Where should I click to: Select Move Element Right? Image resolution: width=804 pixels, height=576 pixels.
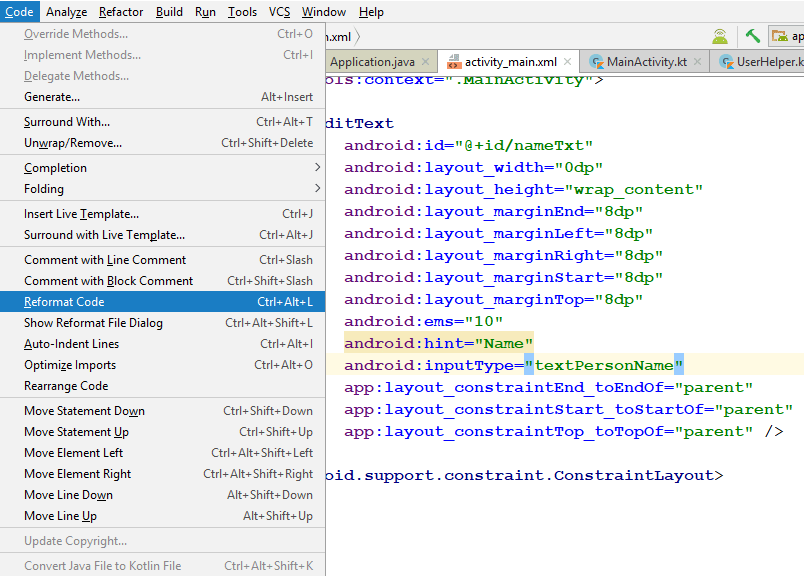[x=163, y=474]
